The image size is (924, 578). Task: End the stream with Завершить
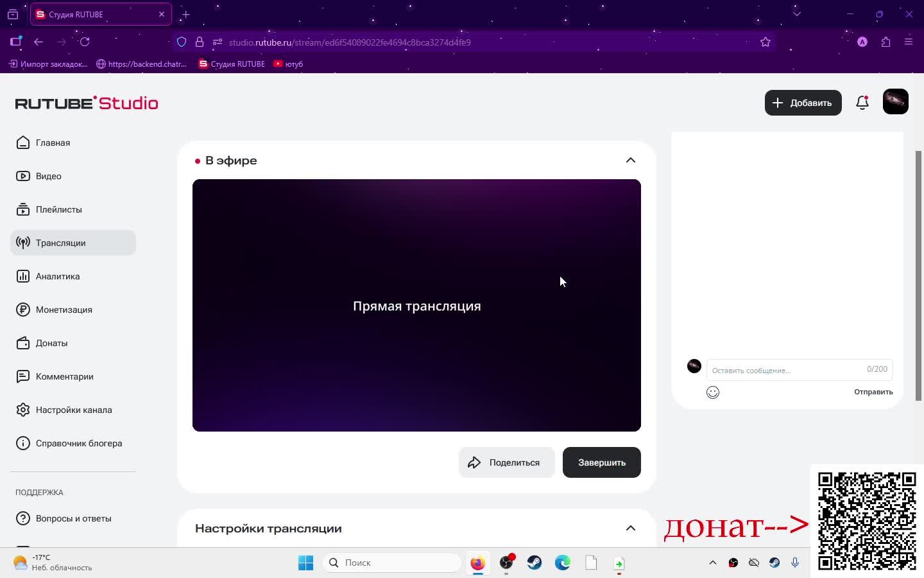(x=601, y=462)
